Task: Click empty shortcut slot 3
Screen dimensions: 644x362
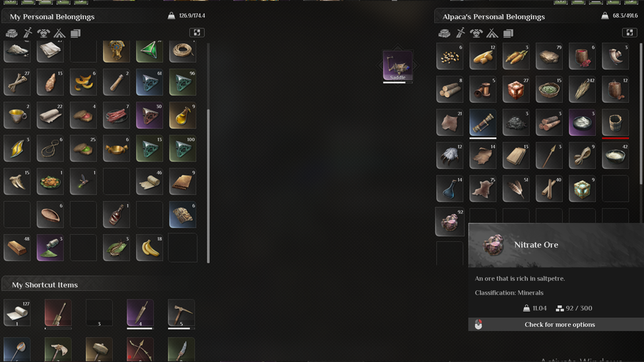Action: pos(99,313)
